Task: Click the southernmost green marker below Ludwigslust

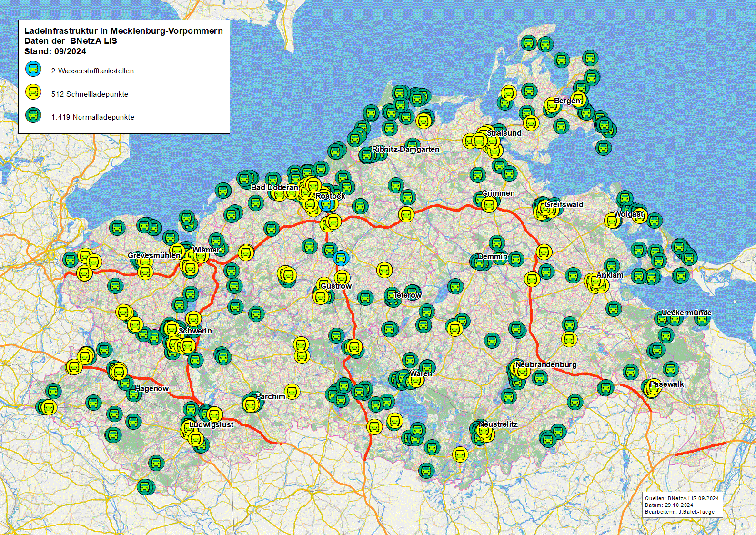Action: (x=145, y=487)
